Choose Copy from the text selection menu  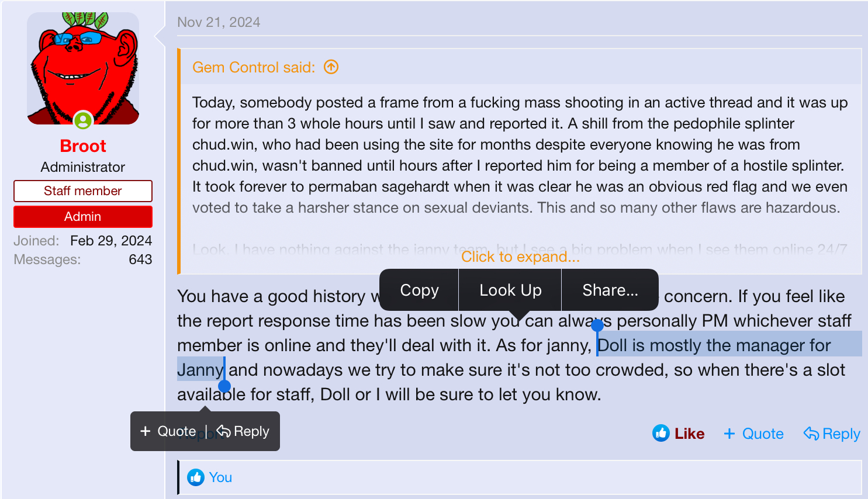[x=419, y=290]
